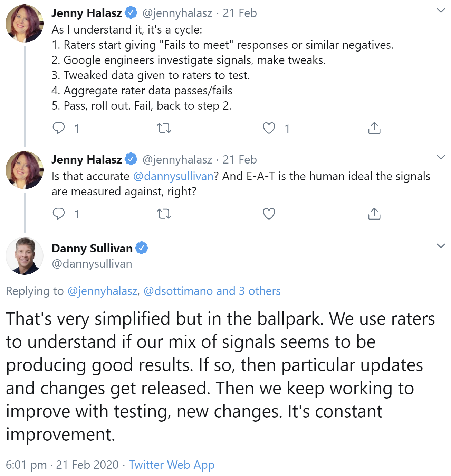Open the chevron menu on Danny Sullivan's tweet
The image size is (451, 476).
pyautogui.click(x=441, y=246)
